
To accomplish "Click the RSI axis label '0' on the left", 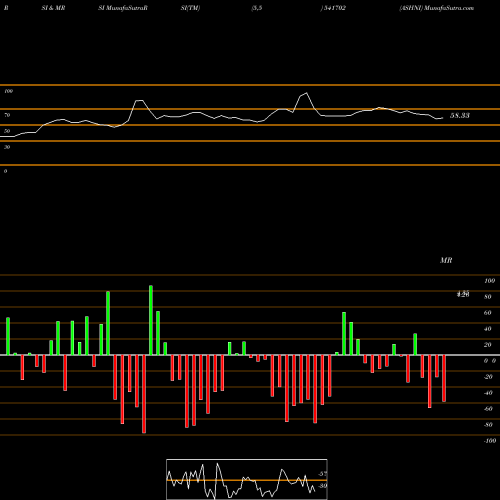I will (x=5, y=171).
